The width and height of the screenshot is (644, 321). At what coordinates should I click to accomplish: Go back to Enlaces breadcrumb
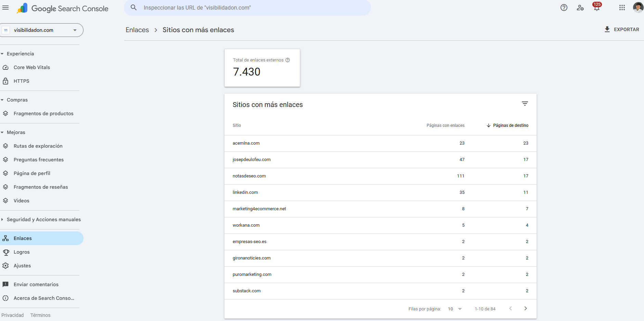pos(137,30)
